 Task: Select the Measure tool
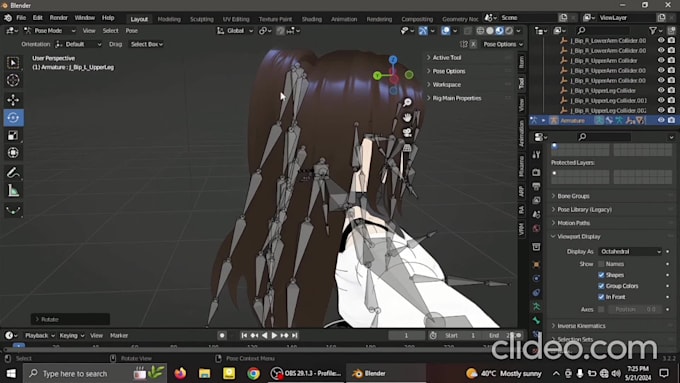[13, 190]
